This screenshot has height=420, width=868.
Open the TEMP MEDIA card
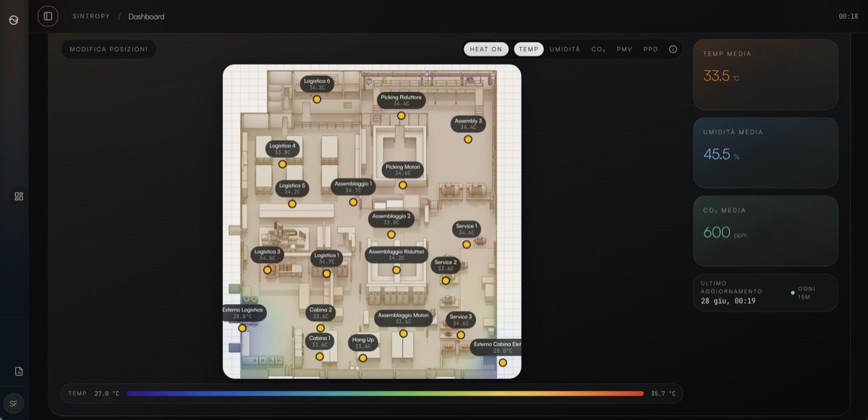click(x=765, y=75)
